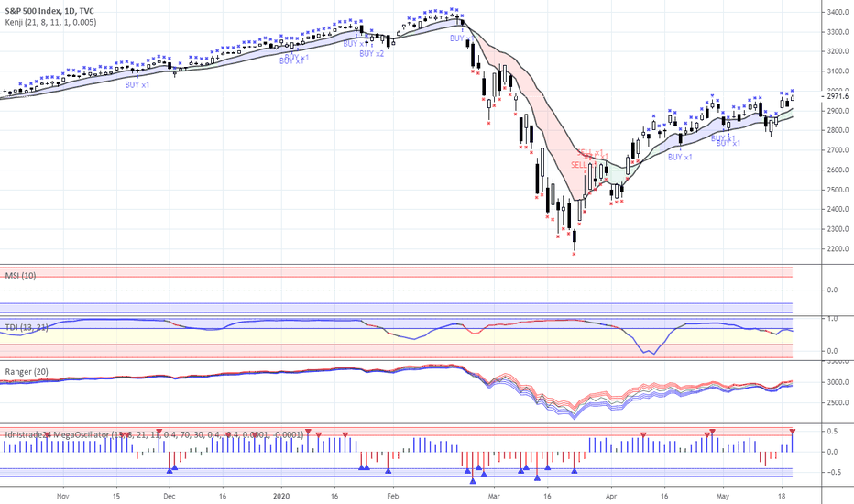This screenshot has height=504, width=854.
Task: Click the May label on the time axis
Action: [x=723, y=497]
